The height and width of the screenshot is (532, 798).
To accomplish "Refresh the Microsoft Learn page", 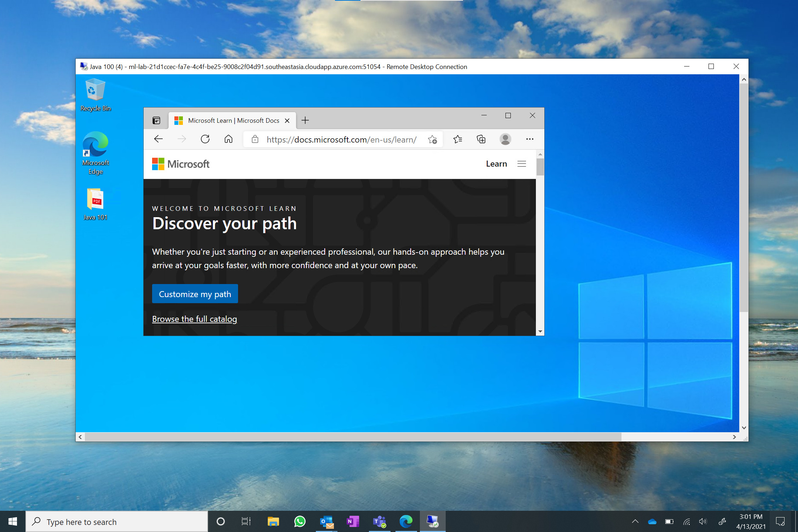I will tap(205, 139).
